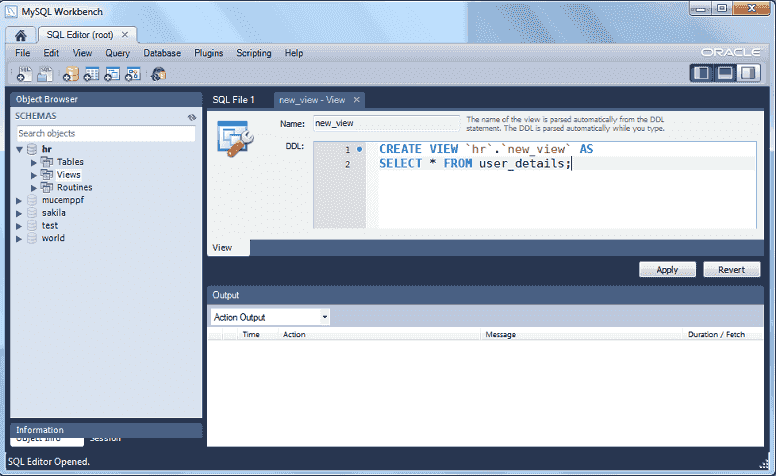Click the hr schema database icon
The height and width of the screenshot is (476, 776).
click(x=32, y=149)
